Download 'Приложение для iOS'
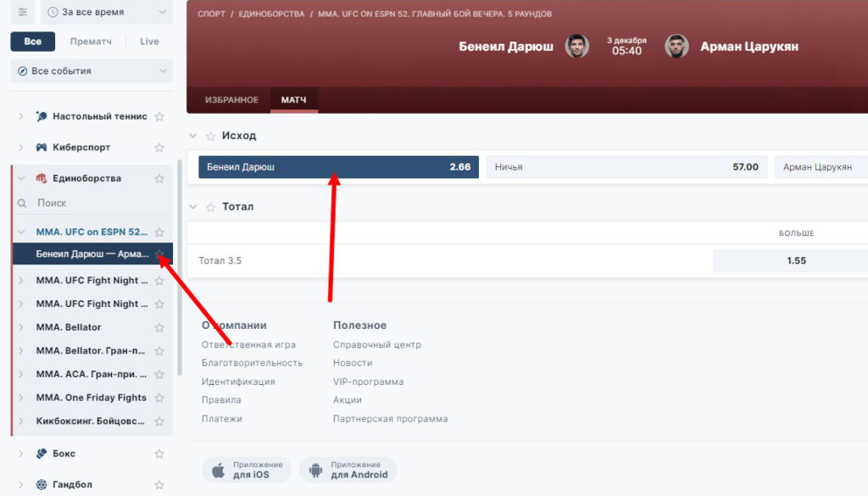868x496 pixels. [x=247, y=470]
